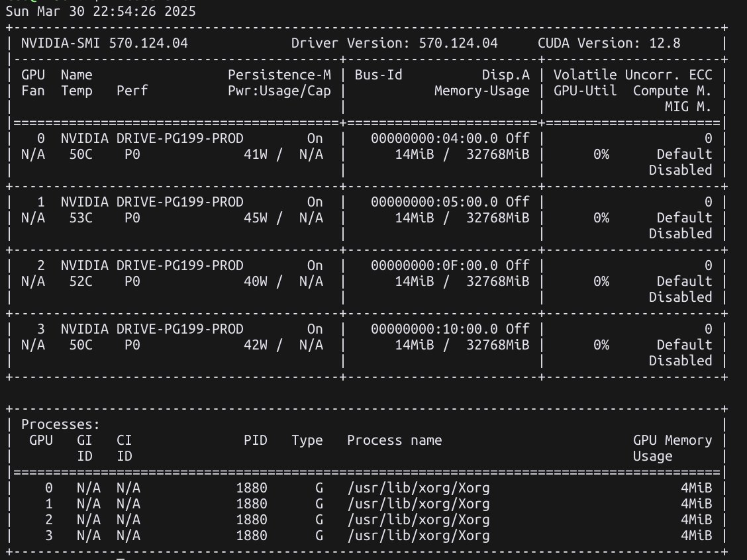Click bus ID '00000000:05:00.0'

click(x=434, y=202)
